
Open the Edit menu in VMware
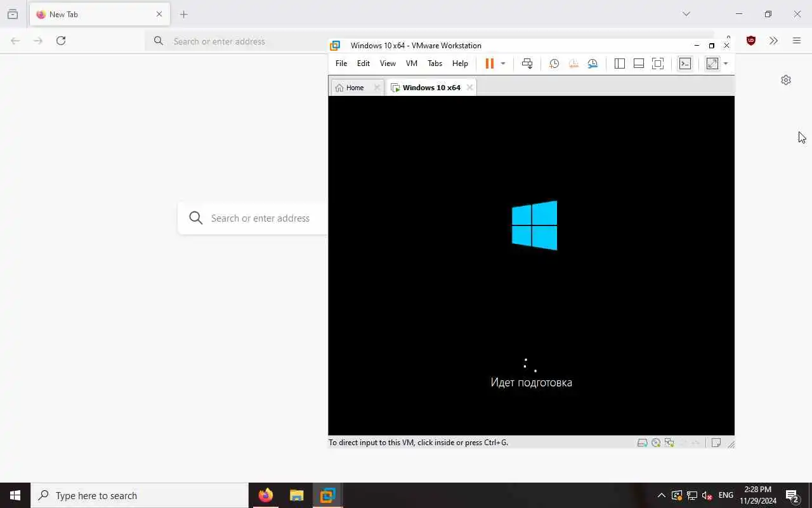coord(363,63)
